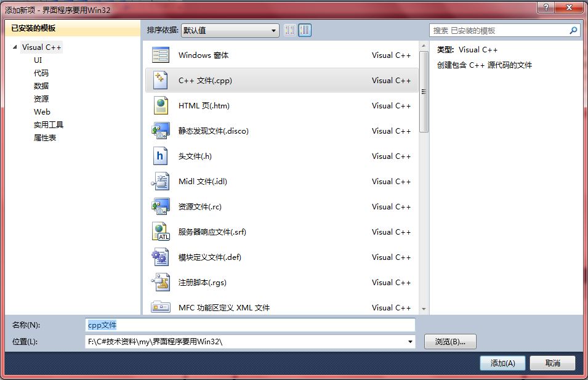Click the template list scrollbar thumb
The image size is (588, 380).
pyautogui.click(x=424, y=92)
